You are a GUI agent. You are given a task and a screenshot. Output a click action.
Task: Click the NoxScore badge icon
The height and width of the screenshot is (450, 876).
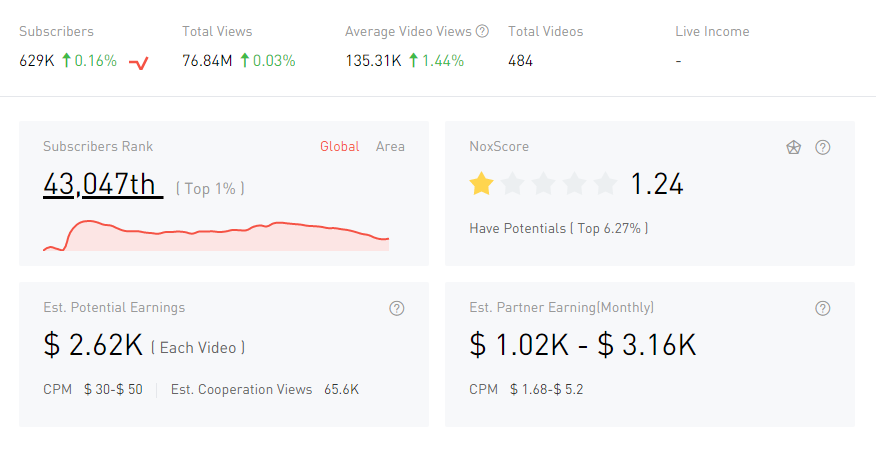(793, 148)
